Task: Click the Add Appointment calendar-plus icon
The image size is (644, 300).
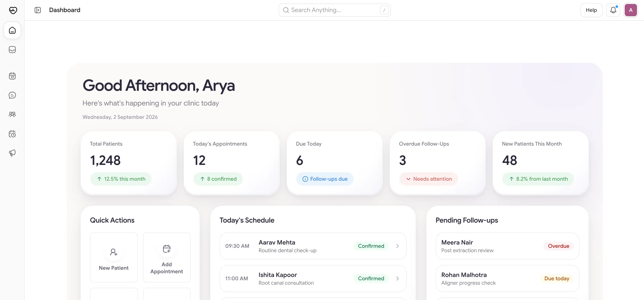Action: (x=167, y=249)
